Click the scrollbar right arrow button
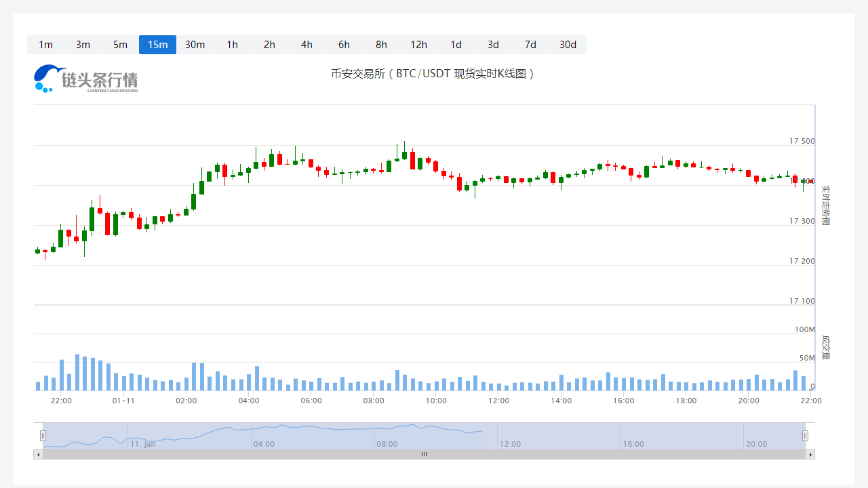This screenshot has height=488, width=868. click(x=810, y=454)
